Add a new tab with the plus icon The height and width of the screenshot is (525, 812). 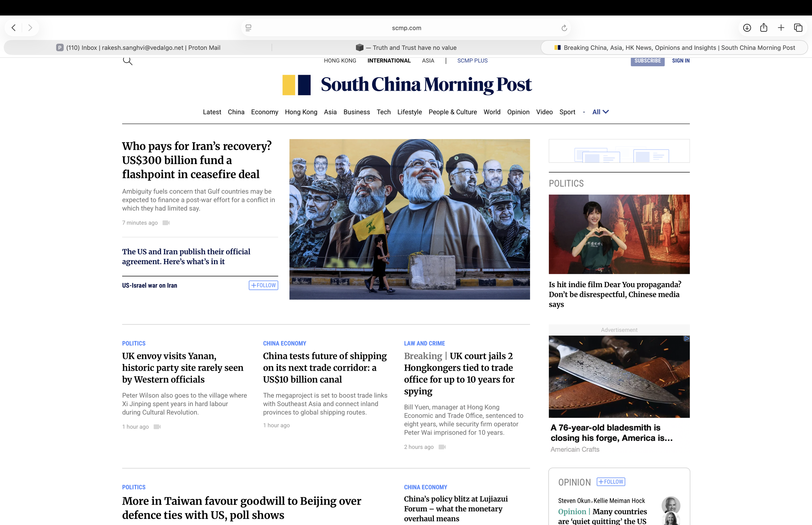click(781, 28)
